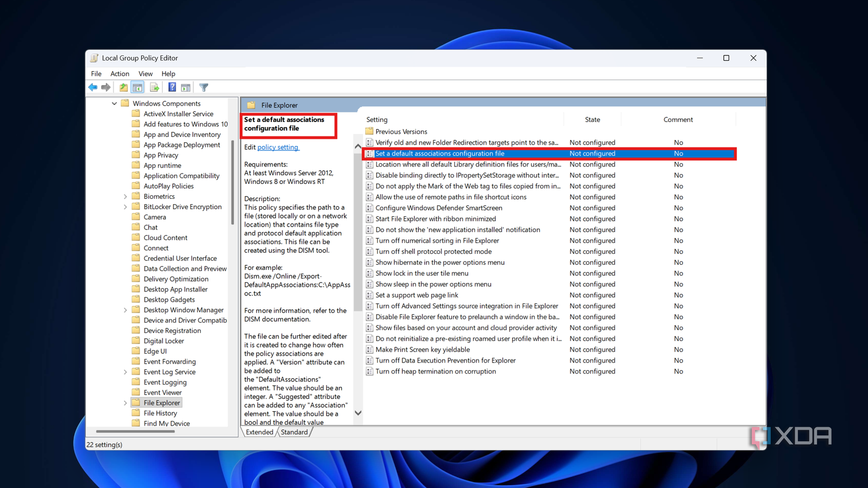
Task: Click the tree pane horizontal scrollbar
Action: 135,431
